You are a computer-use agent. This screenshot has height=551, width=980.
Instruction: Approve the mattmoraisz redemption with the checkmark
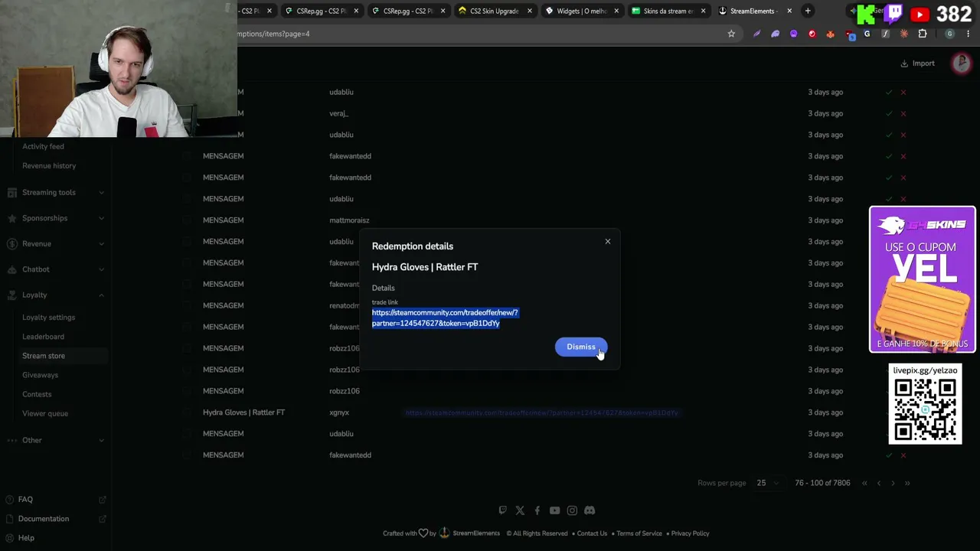tap(889, 220)
